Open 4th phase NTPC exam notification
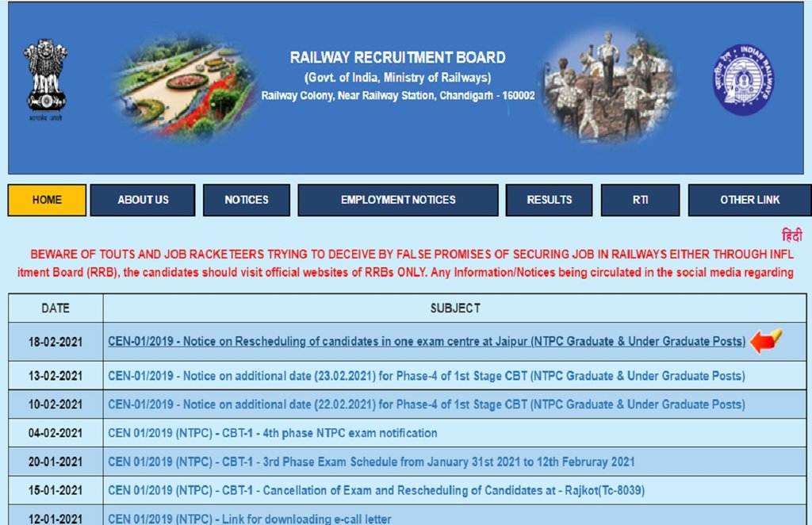This screenshot has height=525, width=812. (x=273, y=433)
